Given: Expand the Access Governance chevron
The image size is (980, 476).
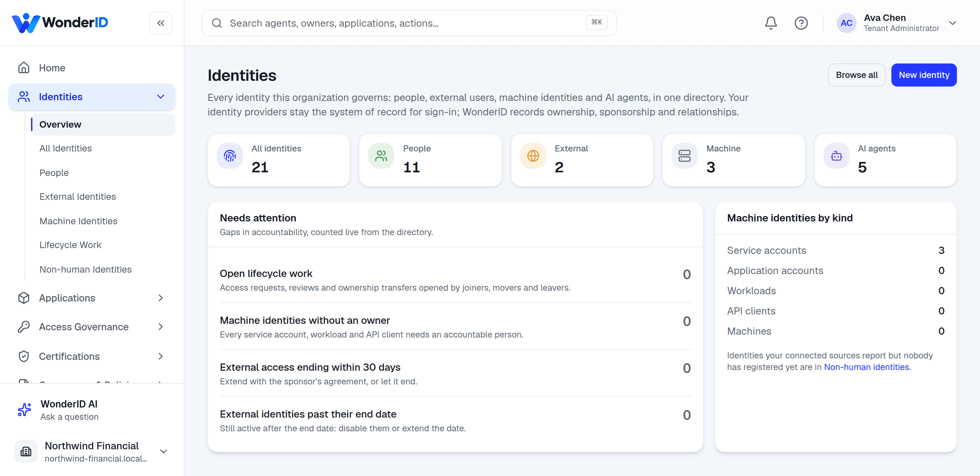Looking at the screenshot, I should tap(161, 327).
